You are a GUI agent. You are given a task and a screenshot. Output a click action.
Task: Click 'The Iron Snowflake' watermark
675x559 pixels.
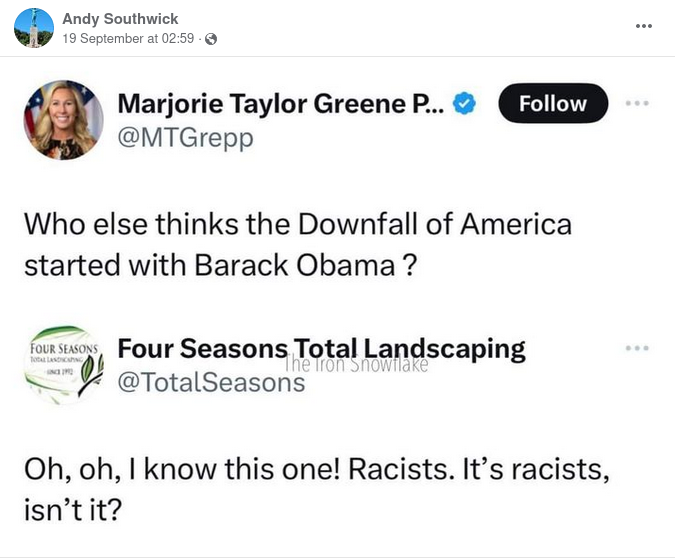356,365
